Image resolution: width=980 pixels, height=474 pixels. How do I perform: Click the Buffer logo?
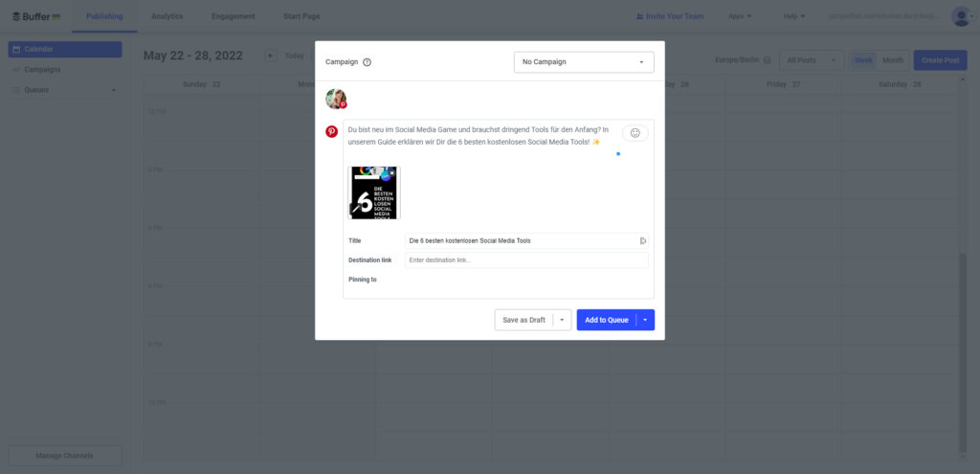pos(36,16)
